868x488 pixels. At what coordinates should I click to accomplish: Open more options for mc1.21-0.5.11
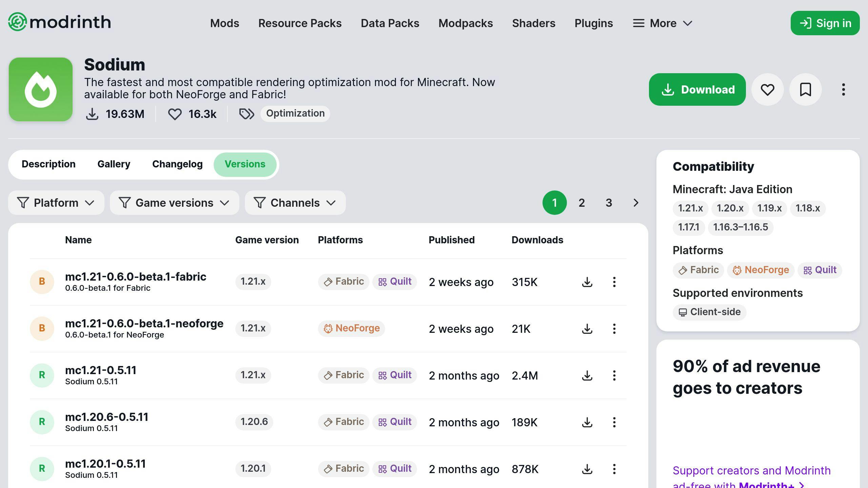(614, 375)
